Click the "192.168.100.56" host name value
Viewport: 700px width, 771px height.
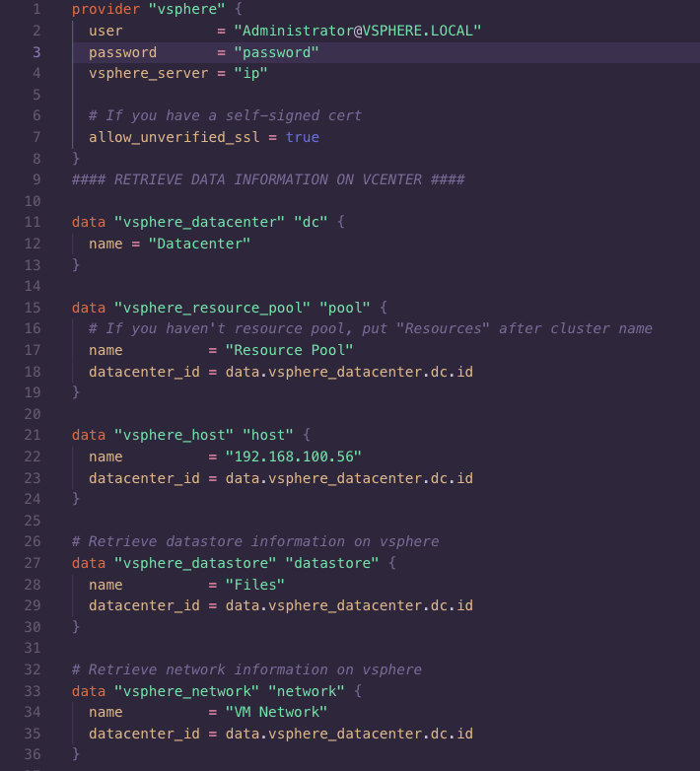[294, 456]
